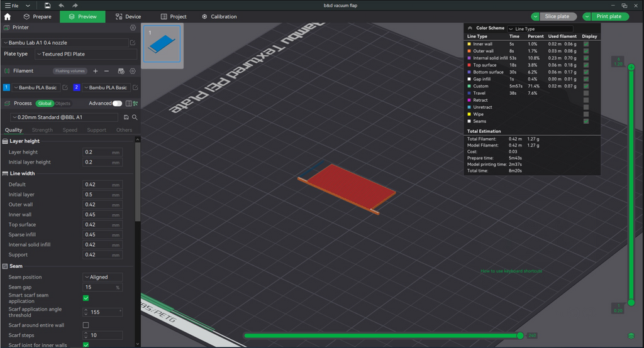Switch to the Device tab
The image size is (644, 348).
point(128,16)
